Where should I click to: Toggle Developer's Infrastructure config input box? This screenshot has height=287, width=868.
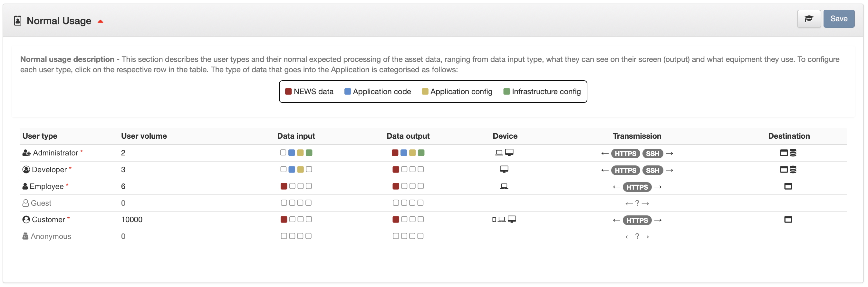click(309, 169)
